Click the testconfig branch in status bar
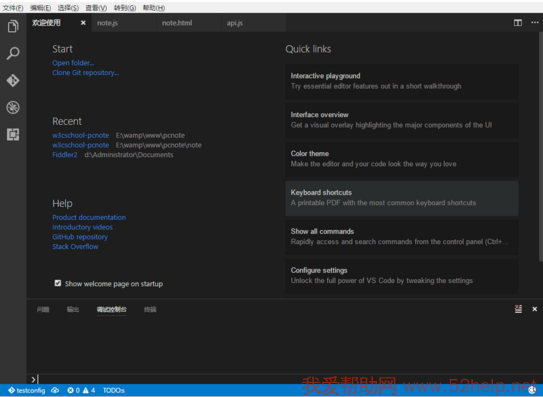The width and height of the screenshot is (543, 397). tap(27, 390)
